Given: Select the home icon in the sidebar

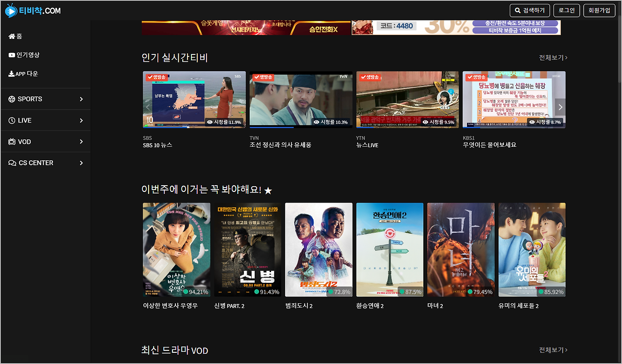Looking at the screenshot, I should click(x=12, y=36).
